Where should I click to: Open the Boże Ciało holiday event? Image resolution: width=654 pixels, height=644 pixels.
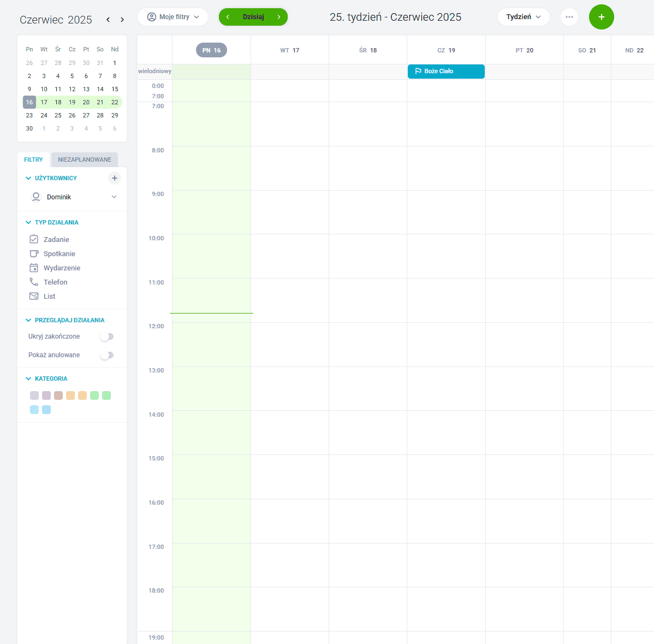click(445, 71)
